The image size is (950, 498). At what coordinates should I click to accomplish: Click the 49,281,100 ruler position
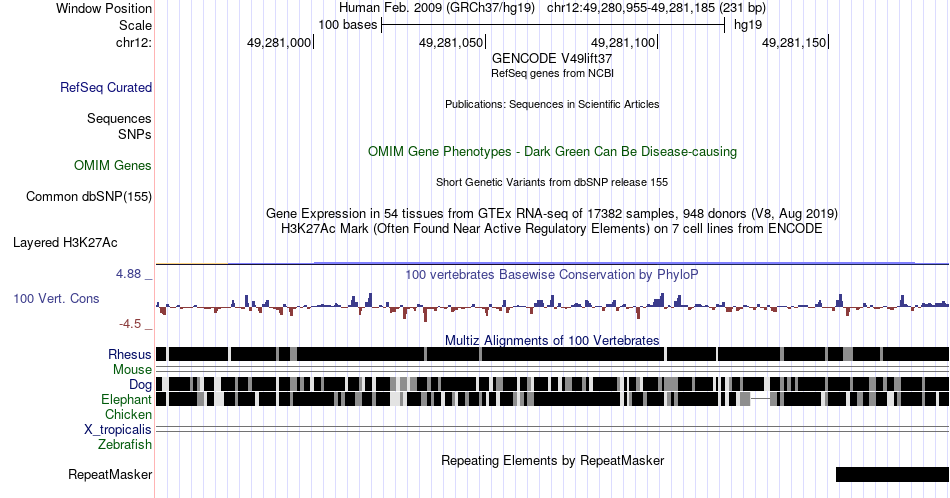(x=623, y=43)
